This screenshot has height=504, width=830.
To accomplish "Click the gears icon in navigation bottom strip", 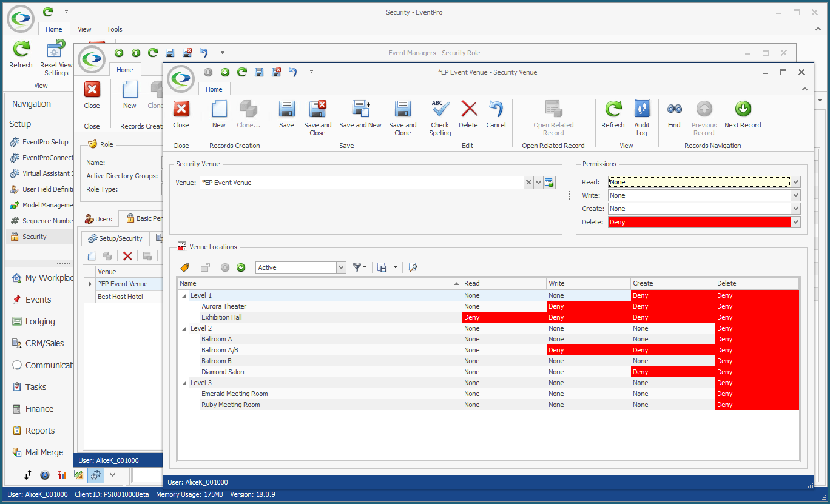I will [95, 475].
